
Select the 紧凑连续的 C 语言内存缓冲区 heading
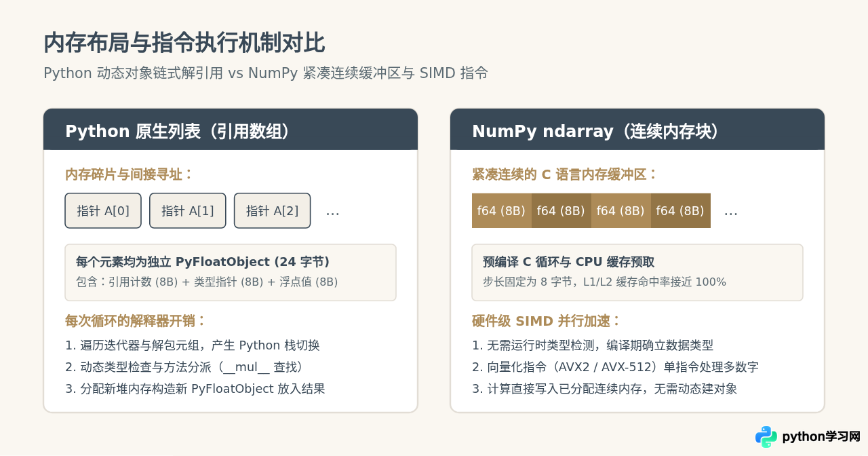(x=565, y=174)
